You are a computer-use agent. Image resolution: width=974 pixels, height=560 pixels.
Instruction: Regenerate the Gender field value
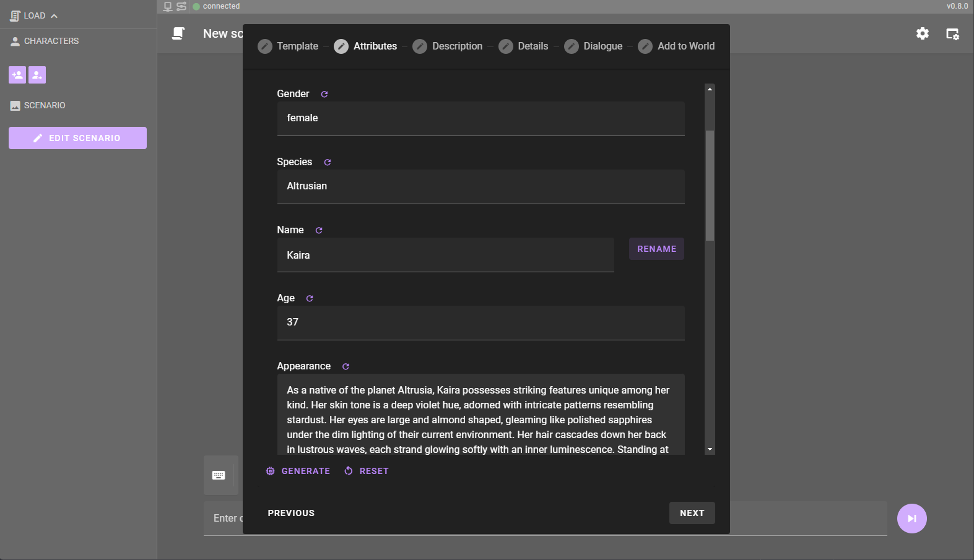point(324,93)
